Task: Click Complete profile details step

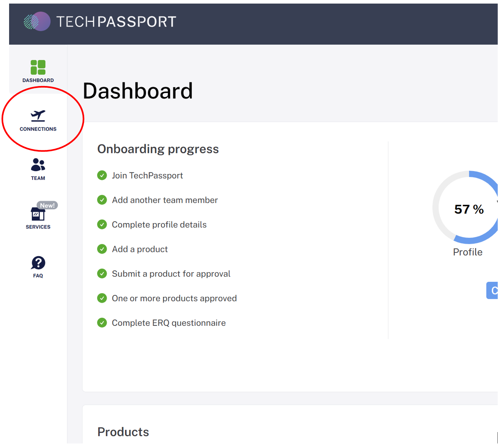Action: click(159, 225)
